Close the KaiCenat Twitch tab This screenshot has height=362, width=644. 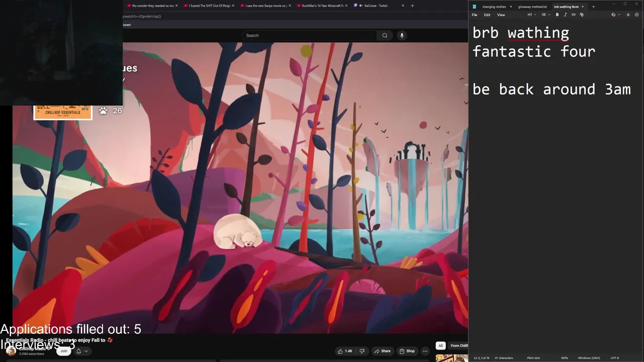403,6
